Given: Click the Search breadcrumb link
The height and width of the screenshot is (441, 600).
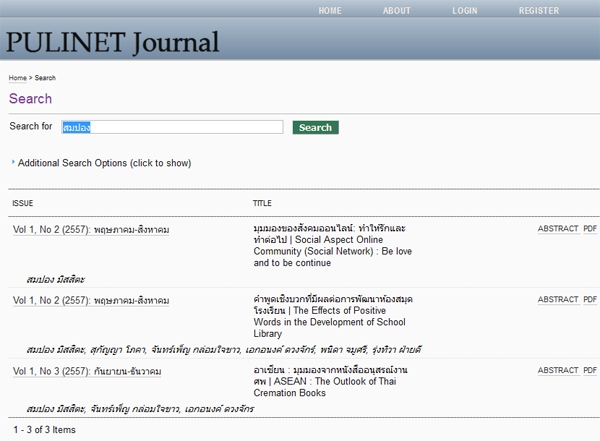Looking at the screenshot, I should (x=45, y=78).
